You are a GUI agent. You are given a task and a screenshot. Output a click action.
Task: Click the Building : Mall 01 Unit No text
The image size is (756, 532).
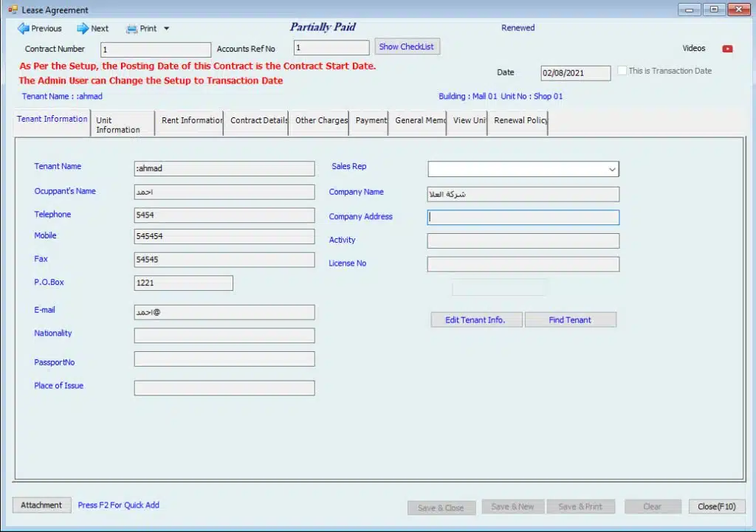[501, 97]
